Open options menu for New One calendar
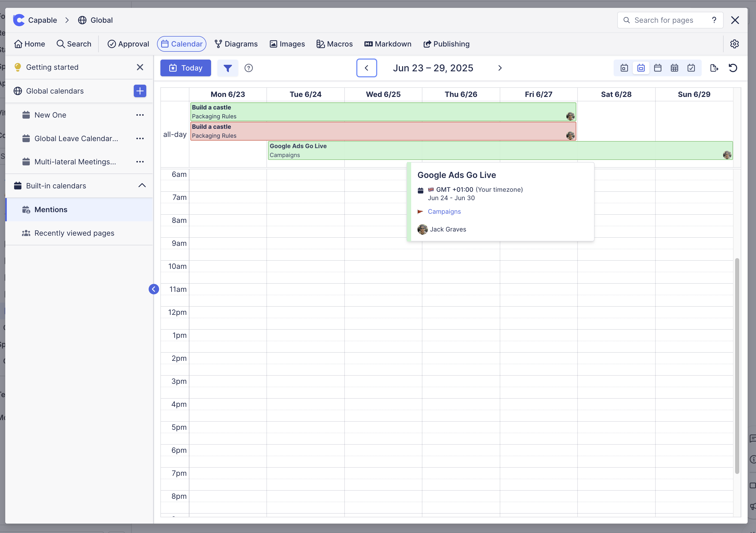Screen dimensions: 756x533 [x=140, y=115]
